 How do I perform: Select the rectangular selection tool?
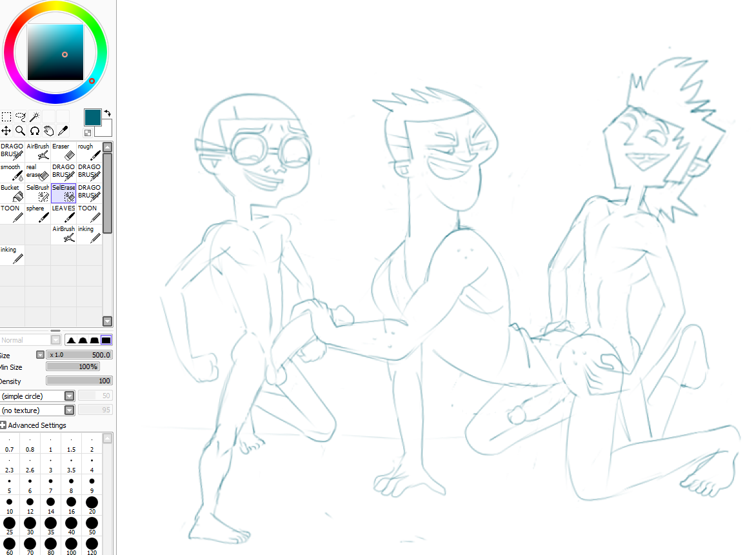click(x=6, y=117)
